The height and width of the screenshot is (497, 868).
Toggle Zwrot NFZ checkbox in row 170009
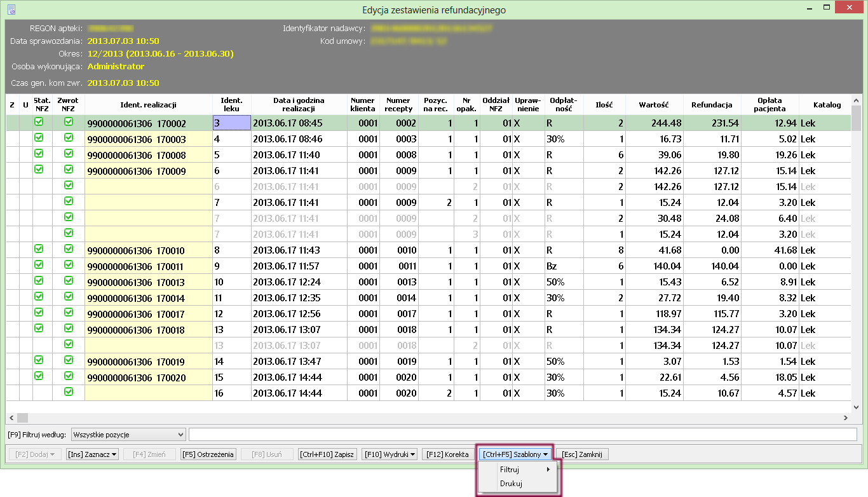(x=69, y=169)
